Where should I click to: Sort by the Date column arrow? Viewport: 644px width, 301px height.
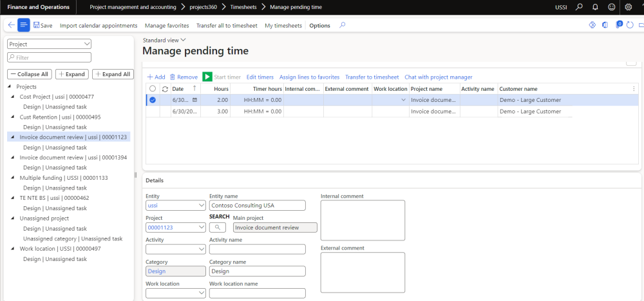194,88
